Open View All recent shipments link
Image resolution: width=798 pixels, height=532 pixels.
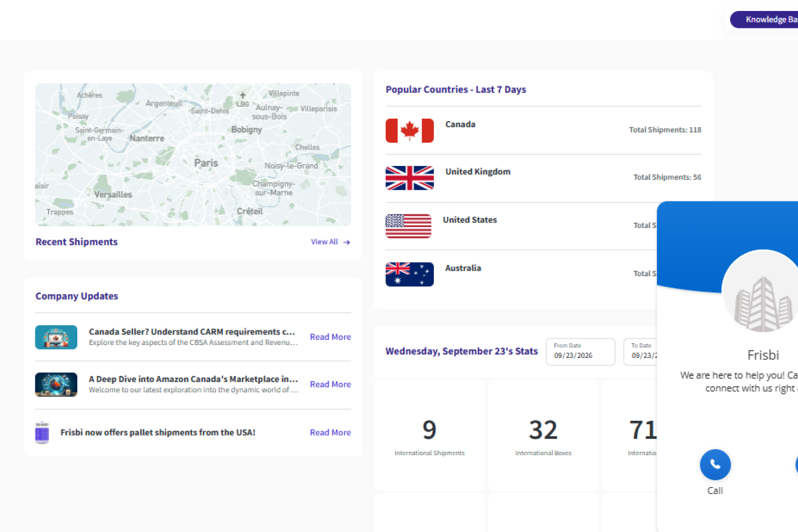tap(330, 242)
